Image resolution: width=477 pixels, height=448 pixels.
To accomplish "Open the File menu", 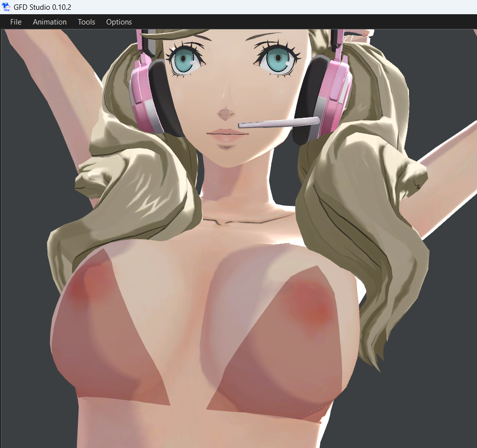I will 16,22.
